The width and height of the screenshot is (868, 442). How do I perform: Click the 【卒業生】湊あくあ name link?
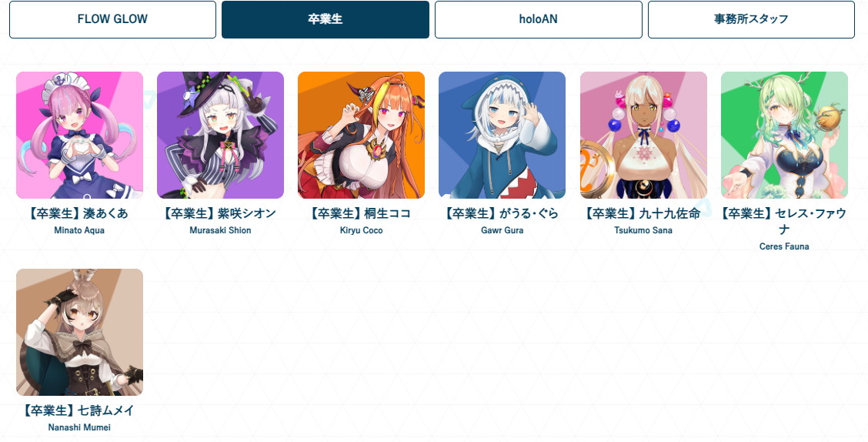(x=79, y=213)
